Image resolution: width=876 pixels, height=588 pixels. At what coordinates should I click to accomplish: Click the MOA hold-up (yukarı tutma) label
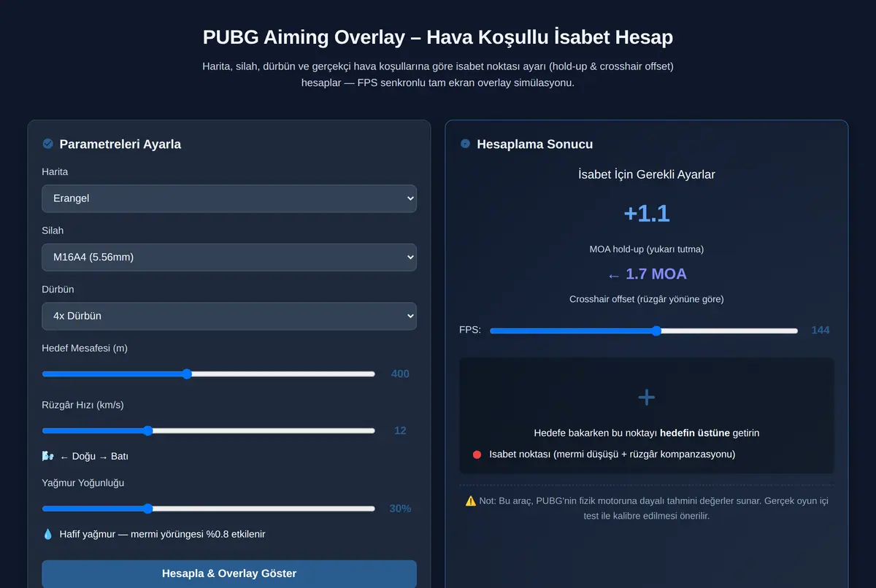[x=647, y=249]
